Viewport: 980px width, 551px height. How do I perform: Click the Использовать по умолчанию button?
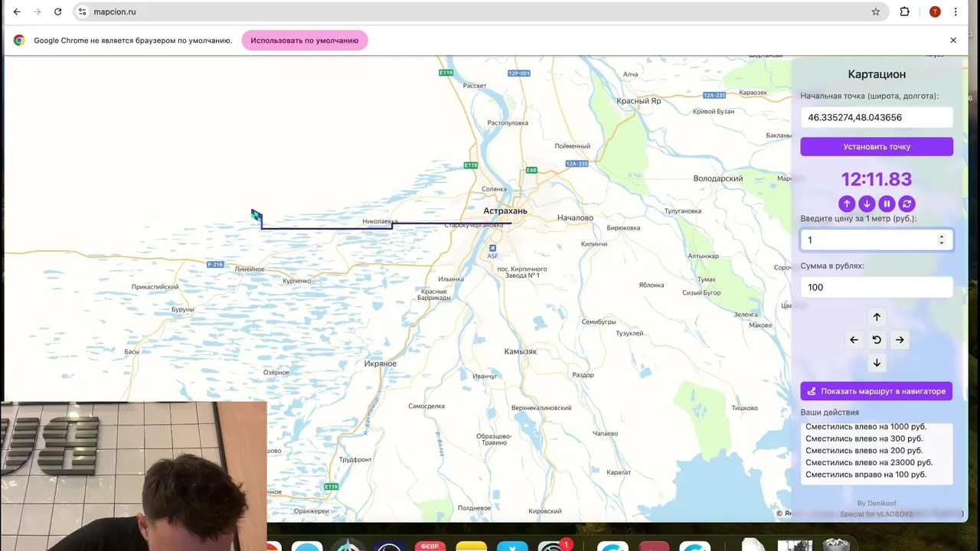click(x=305, y=41)
